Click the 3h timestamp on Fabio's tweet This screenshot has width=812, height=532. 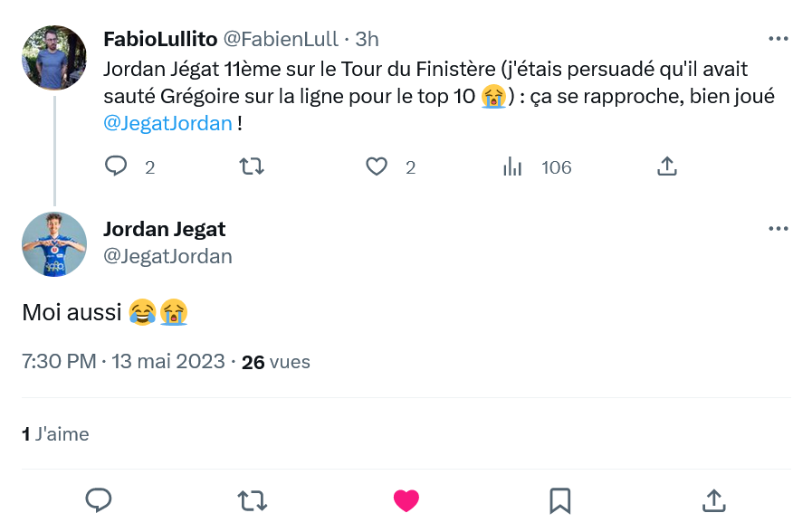pos(367,39)
